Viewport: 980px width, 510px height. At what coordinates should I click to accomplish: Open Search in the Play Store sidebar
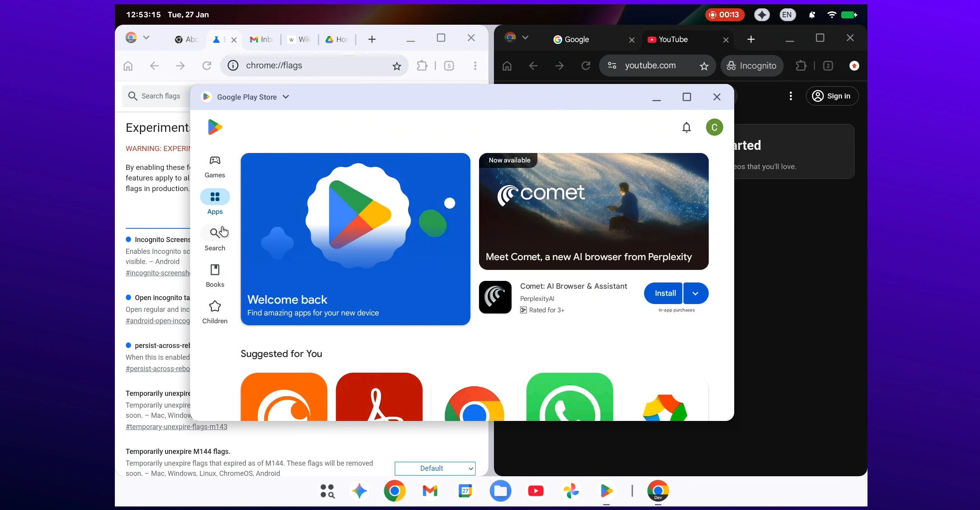pos(215,238)
